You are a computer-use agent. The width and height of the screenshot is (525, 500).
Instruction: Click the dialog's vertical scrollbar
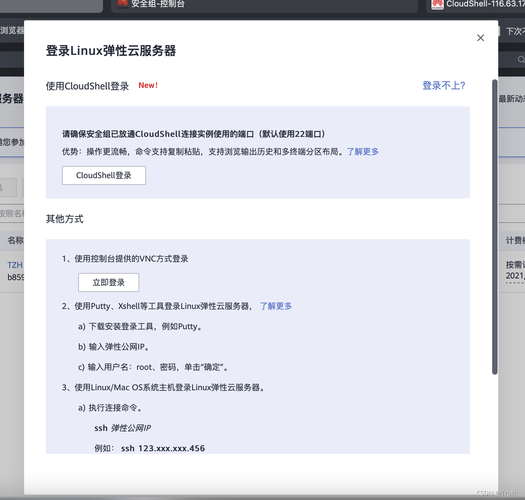point(495,227)
